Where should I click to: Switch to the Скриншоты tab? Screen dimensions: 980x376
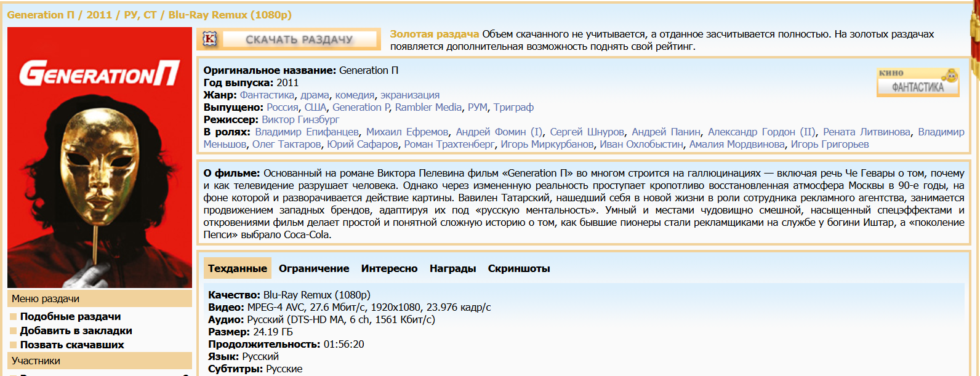[519, 268]
